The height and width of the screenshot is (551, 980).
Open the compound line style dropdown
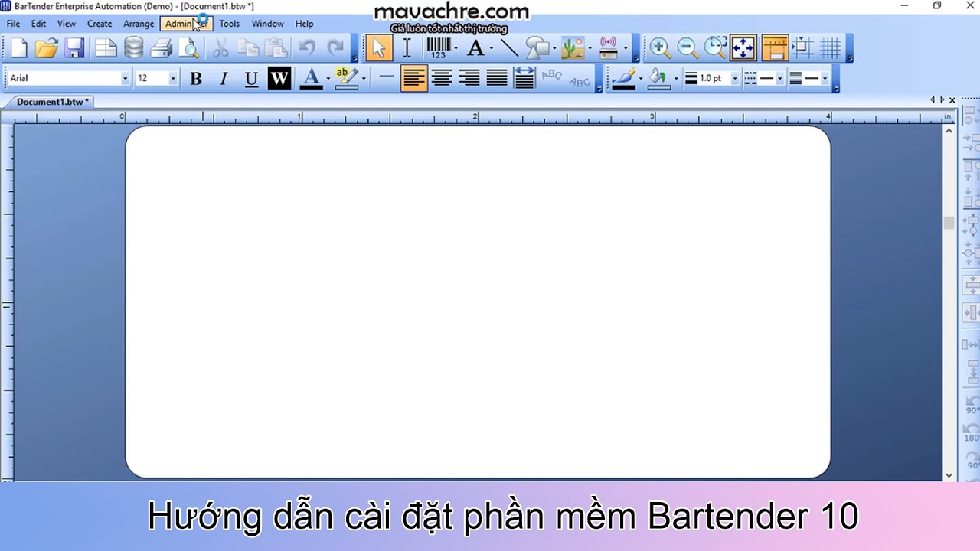[x=825, y=78]
